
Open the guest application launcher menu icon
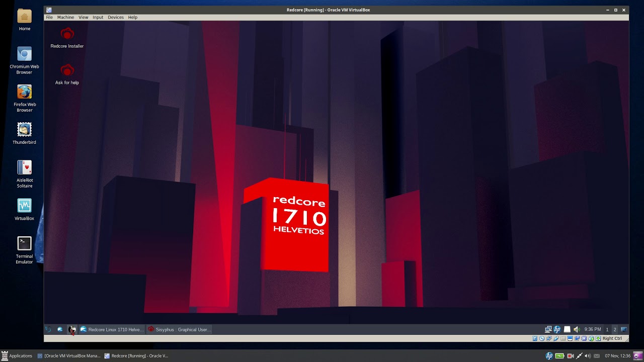tap(48, 329)
